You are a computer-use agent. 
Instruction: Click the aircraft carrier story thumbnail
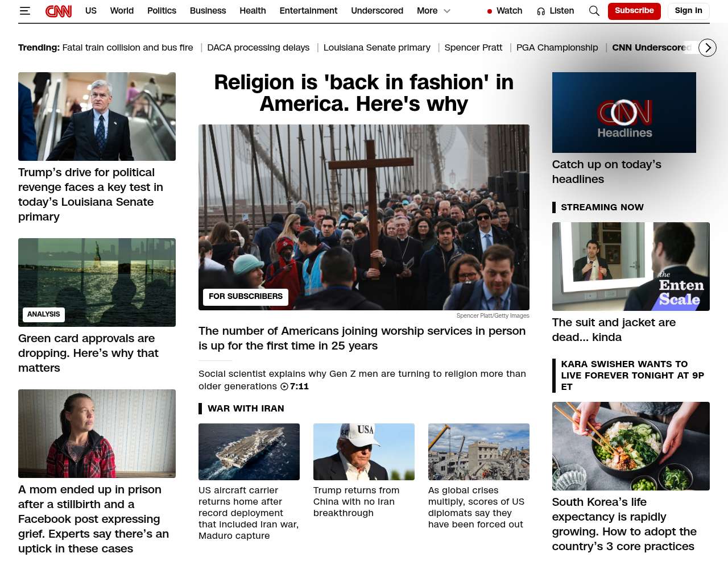[249, 452]
